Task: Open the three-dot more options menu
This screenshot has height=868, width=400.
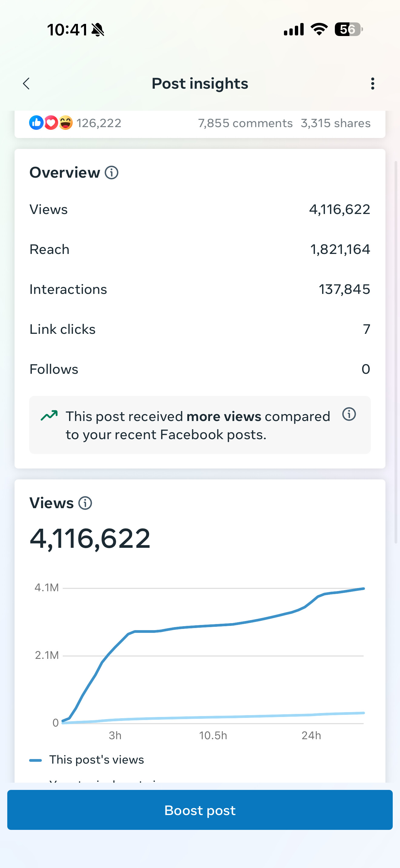Action: coord(372,84)
